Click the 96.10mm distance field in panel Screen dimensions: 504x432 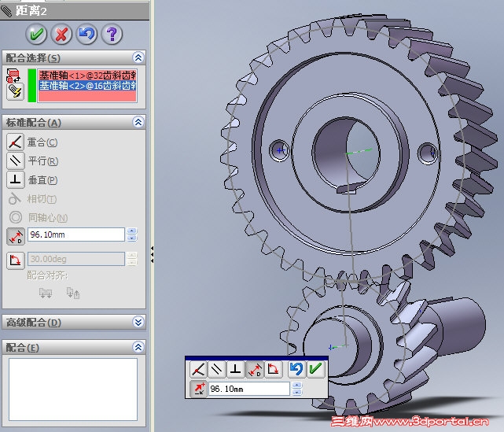click(x=75, y=234)
